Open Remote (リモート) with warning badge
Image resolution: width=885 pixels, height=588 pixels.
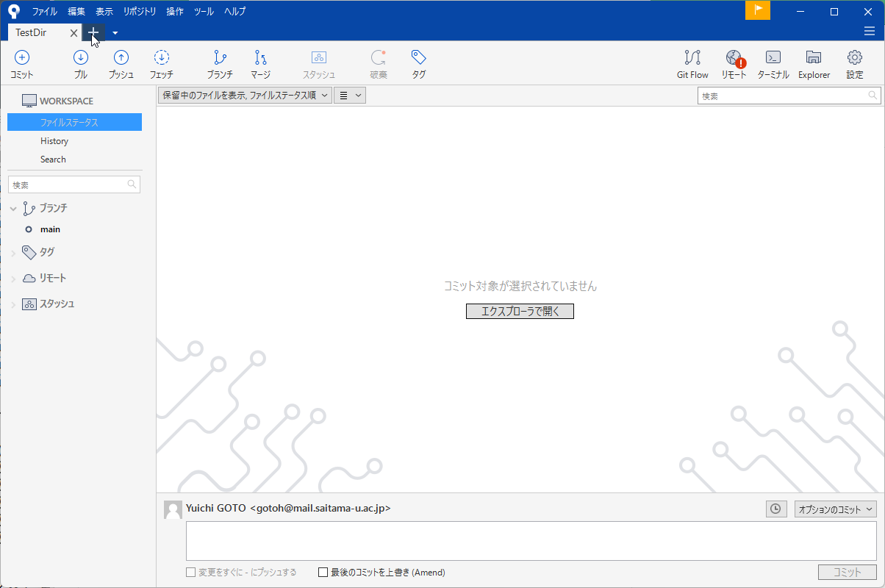(734, 59)
